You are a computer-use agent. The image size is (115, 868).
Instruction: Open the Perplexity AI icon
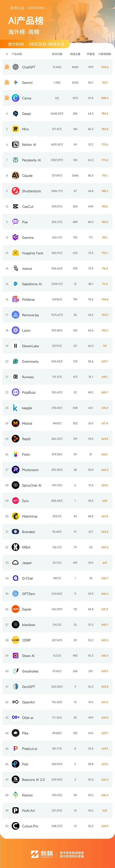[x=16, y=160]
